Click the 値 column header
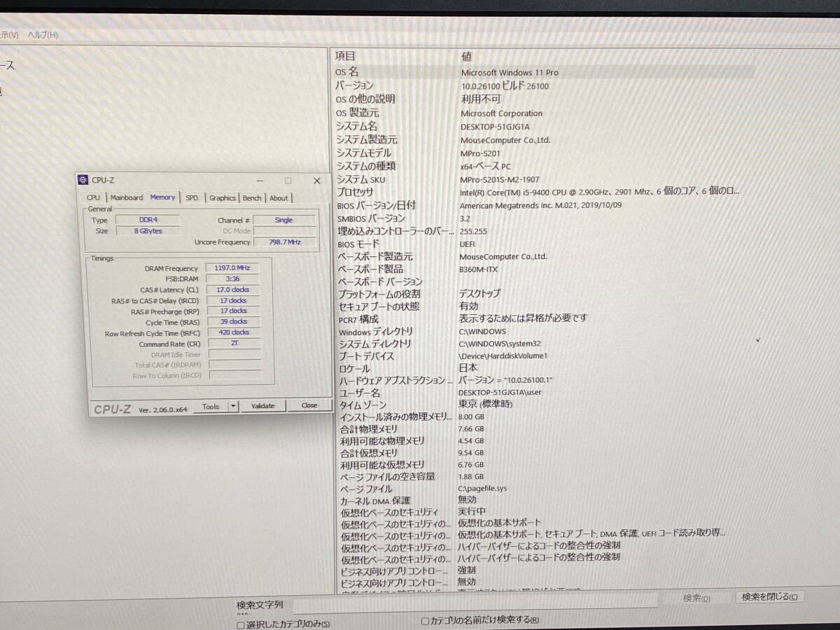The width and height of the screenshot is (840, 630). pyautogui.click(x=466, y=56)
